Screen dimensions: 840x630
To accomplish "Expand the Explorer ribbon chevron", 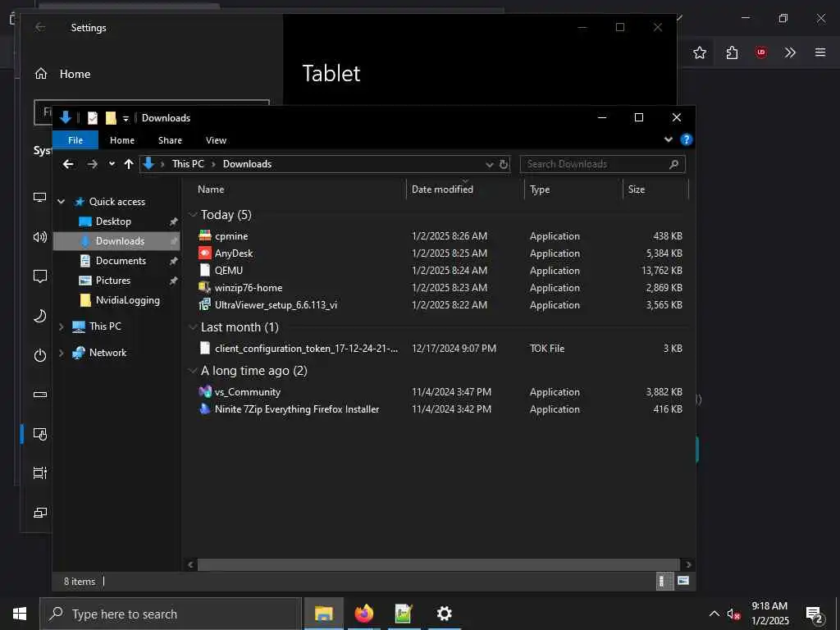I will [x=668, y=139].
